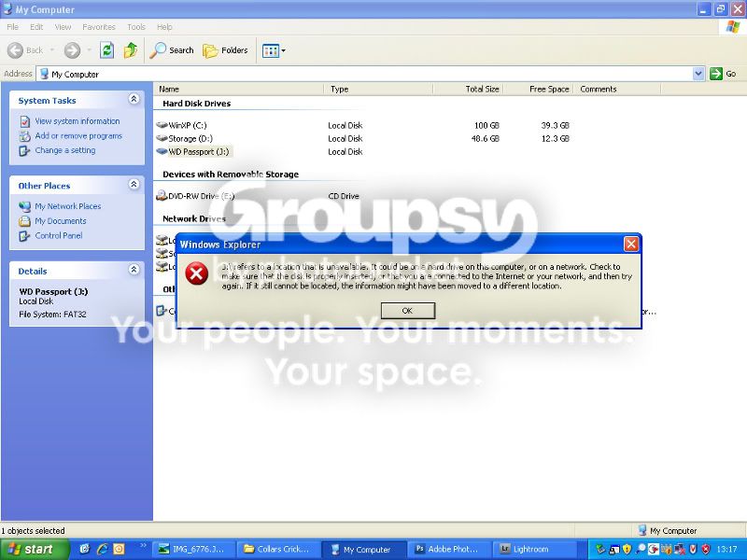The image size is (747, 560).
Task: Click the My Documents folder icon
Action: 25,221
